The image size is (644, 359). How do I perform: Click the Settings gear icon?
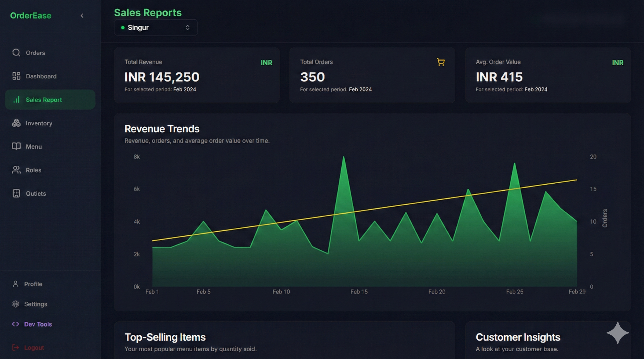coord(15,304)
